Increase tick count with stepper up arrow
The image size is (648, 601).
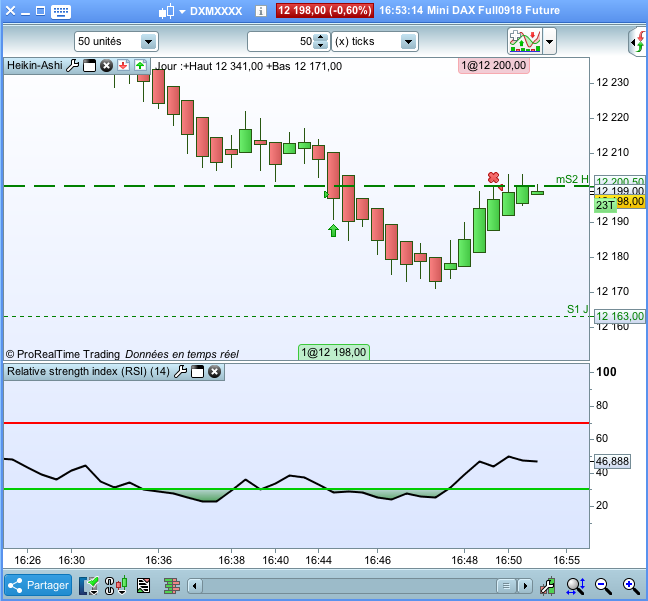(321, 38)
